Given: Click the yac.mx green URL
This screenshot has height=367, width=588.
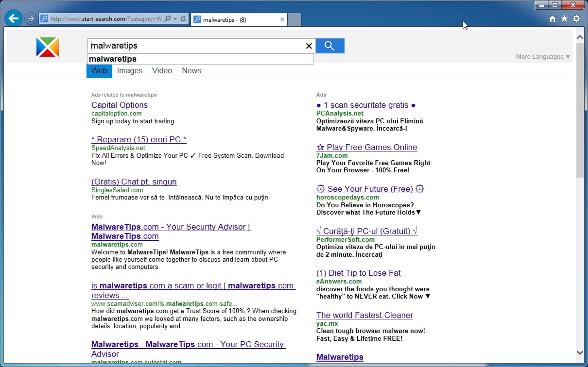Looking at the screenshot, I should tap(327, 323).
